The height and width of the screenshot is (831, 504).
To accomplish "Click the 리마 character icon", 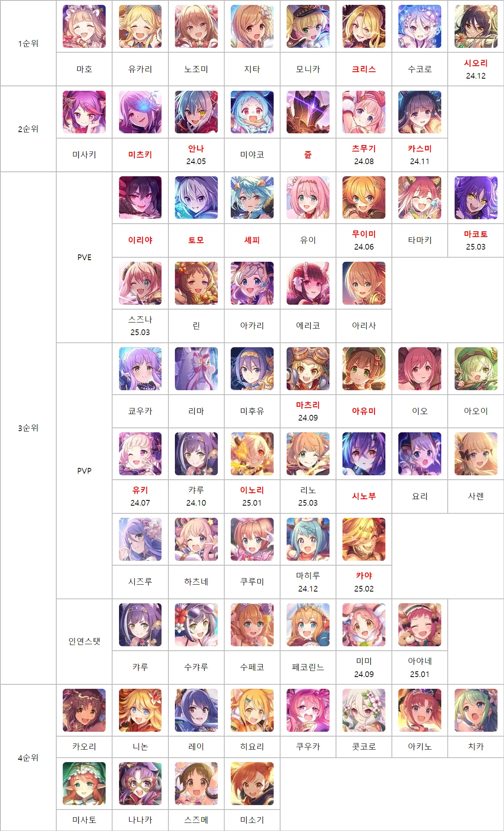I will (x=196, y=368).
